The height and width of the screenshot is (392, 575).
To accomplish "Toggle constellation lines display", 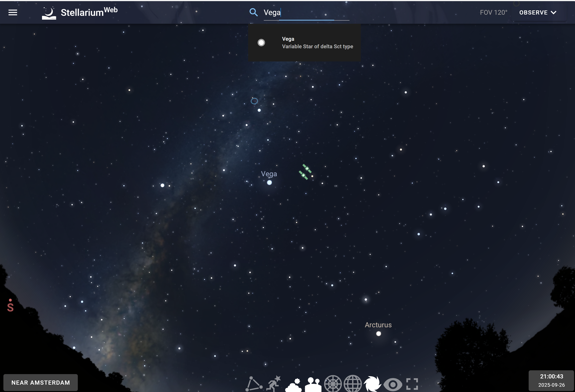I will pos(254,384).
